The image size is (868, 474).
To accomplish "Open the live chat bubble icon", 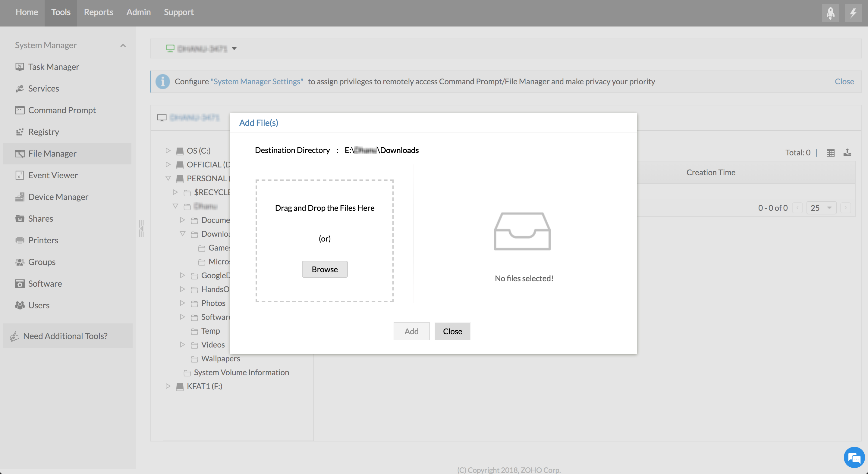I will pyautogui.click(x=854, y=457).
